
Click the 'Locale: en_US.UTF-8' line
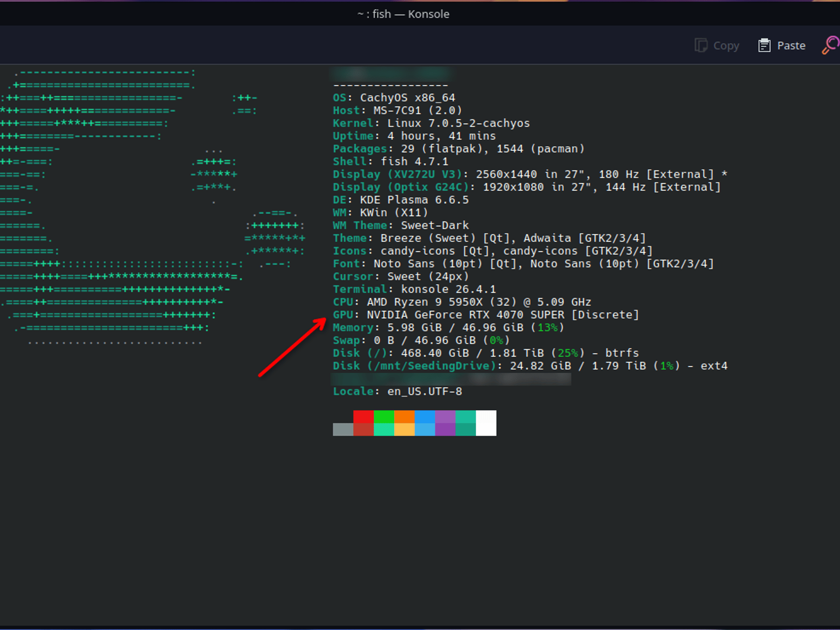tap(397, 391)
